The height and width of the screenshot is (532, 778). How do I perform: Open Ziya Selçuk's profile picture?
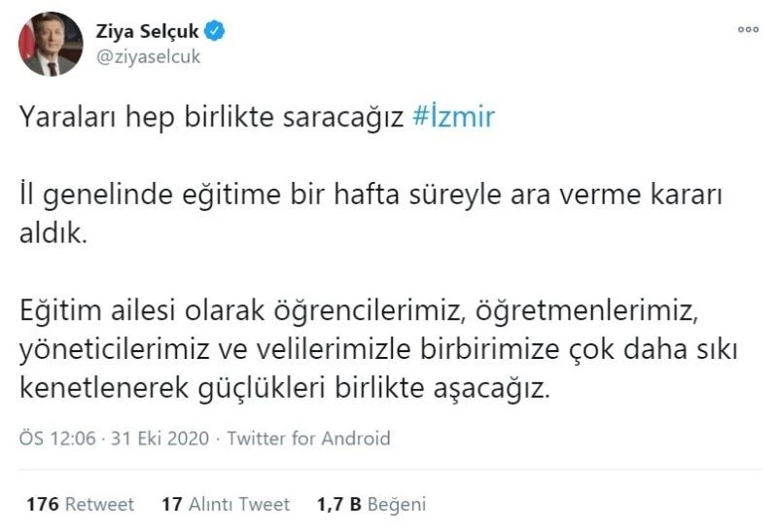[50, 45]
